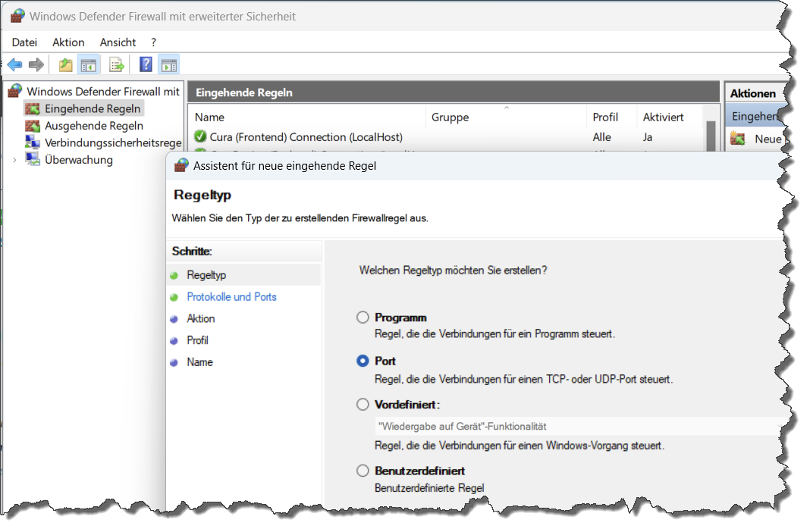Click the Aktion step in Schritte list

pyautogui.click(x=200, y=318)
